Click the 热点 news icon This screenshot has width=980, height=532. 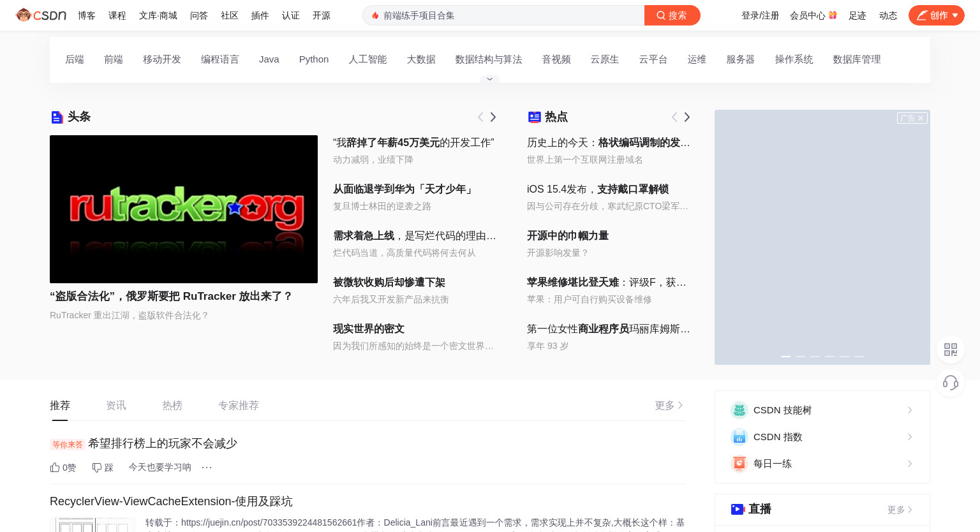(x=535, y=117)
